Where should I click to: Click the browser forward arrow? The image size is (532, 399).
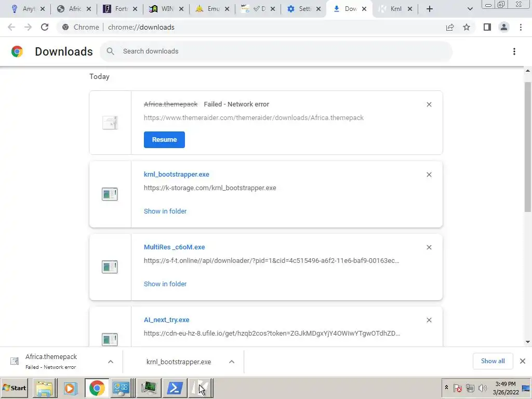(x=28, y=27)
